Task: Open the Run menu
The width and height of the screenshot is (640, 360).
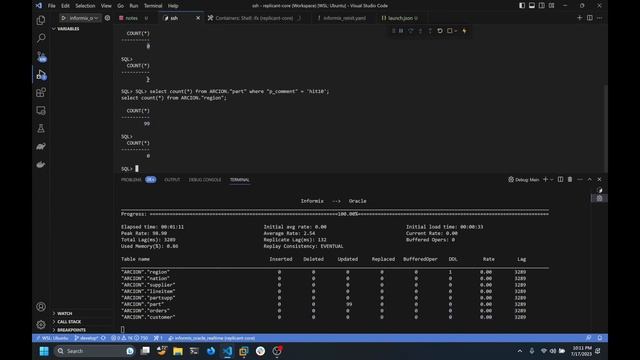Action: point(134,6)
